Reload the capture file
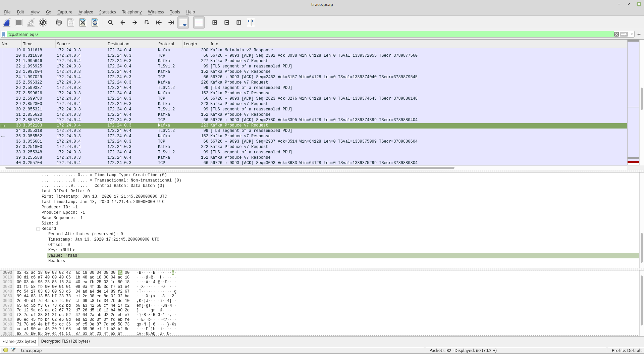 (x=95, y=22)
